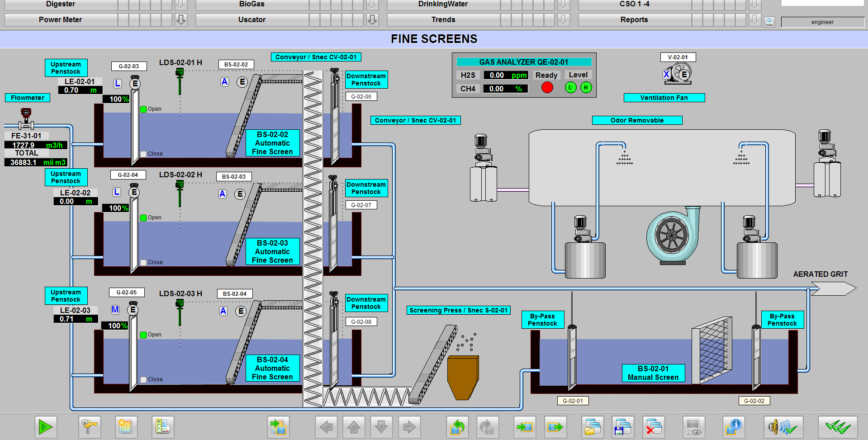Expand the Uscator dropdown arrow

tap(372, 20)
